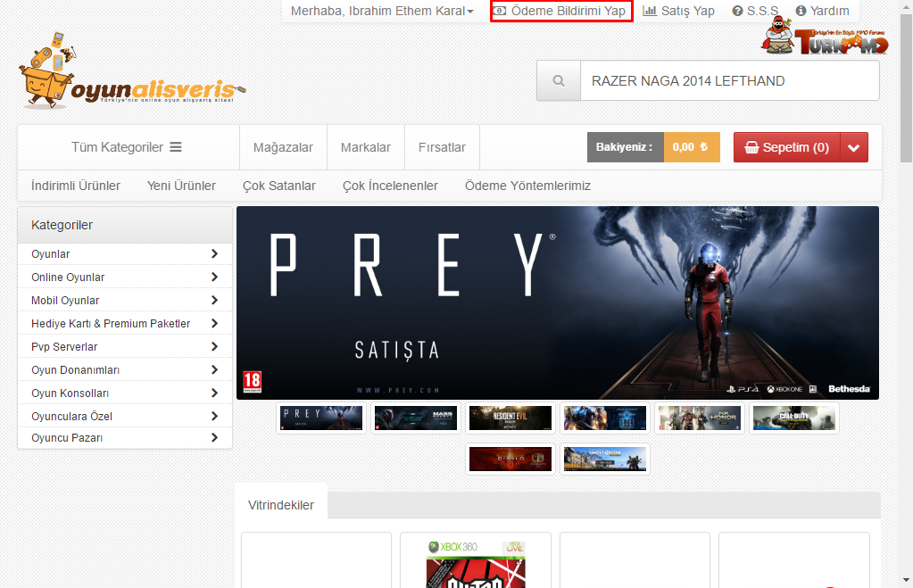Select the For Honor slider thumbnail

pos(700,418)
